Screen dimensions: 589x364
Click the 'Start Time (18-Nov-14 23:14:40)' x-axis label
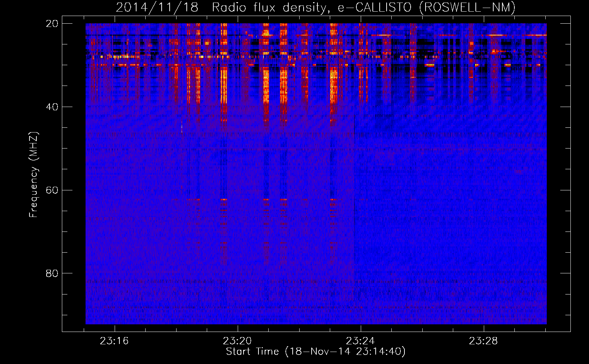click(x=316, y=352)
